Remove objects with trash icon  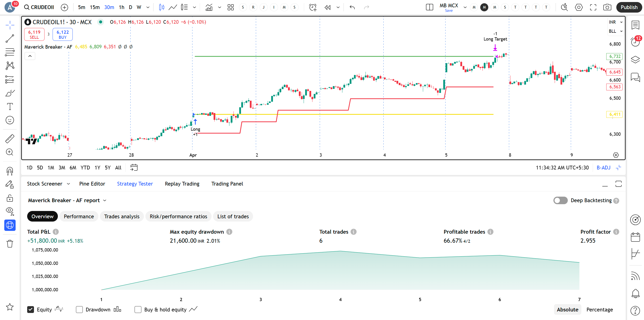pyautogui.click(x=10, y=243)
